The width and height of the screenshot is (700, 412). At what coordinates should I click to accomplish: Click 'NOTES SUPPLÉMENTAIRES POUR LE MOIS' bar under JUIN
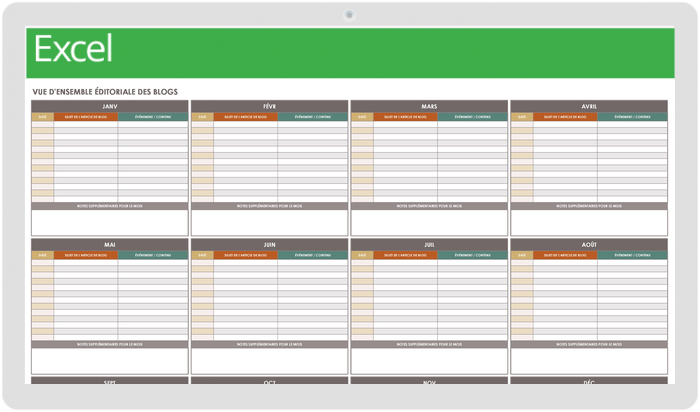click(270, 345)
